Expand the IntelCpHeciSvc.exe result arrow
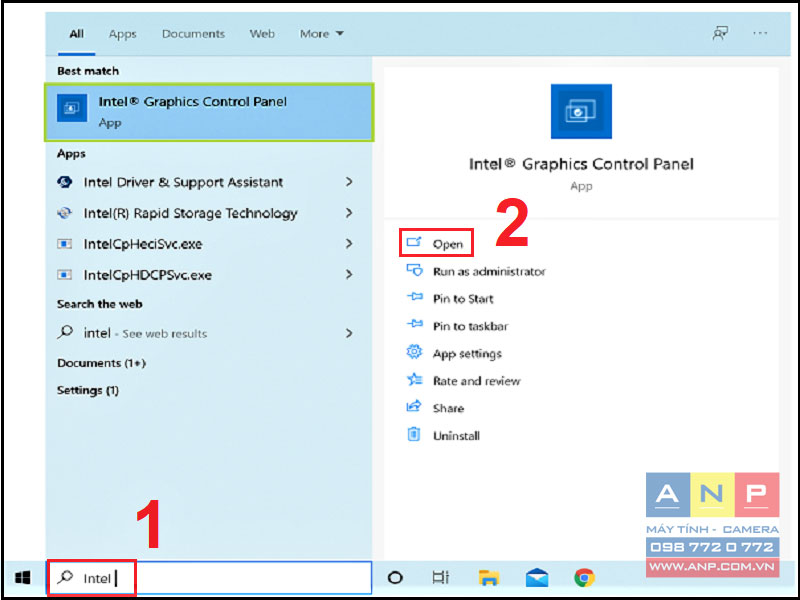This screenshot has height=600, width=800. coord(349,244)
